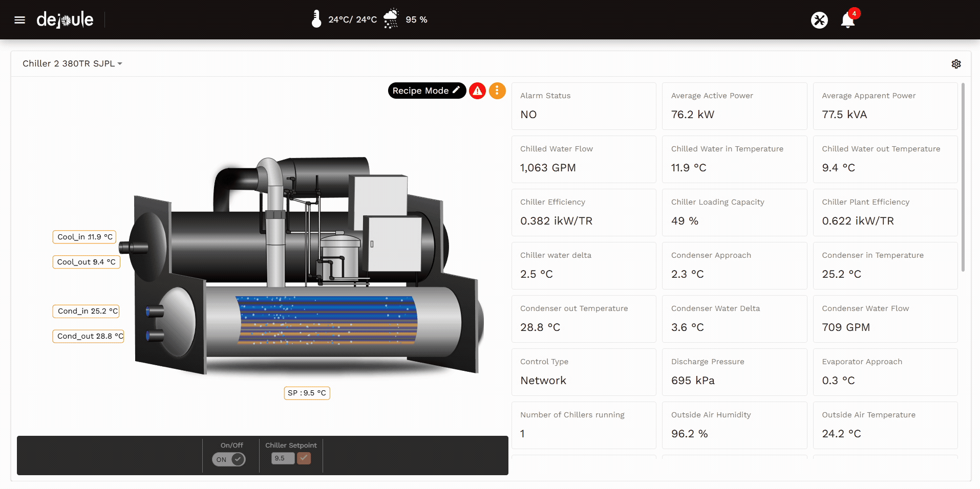
Task: Select the Chiller water delta card
Action: (x=584, y=265)
